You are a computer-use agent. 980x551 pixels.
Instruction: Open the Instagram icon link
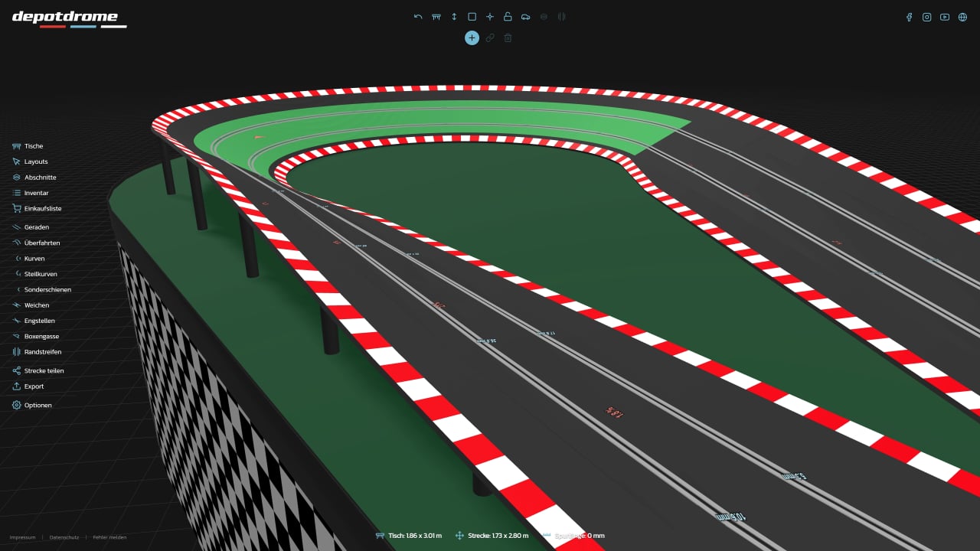tap(926, 17)
